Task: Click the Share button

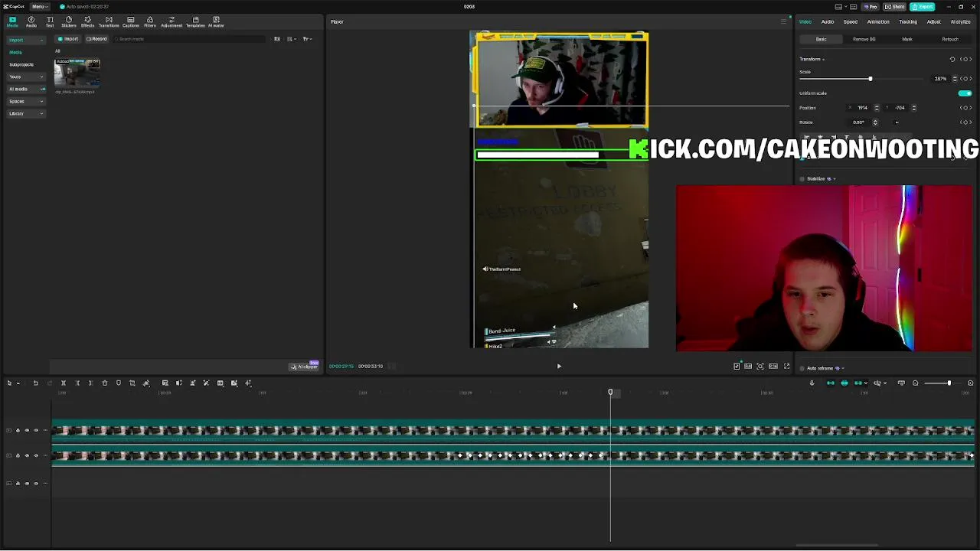Action: (x=895, y=6)
